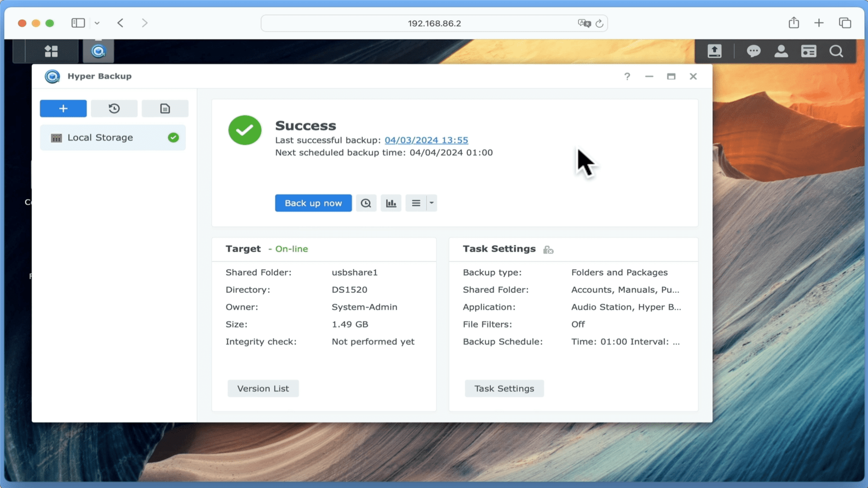868x488 pixels.
Task: Open the task action list menu icon
Action: (x=416, y=203)
